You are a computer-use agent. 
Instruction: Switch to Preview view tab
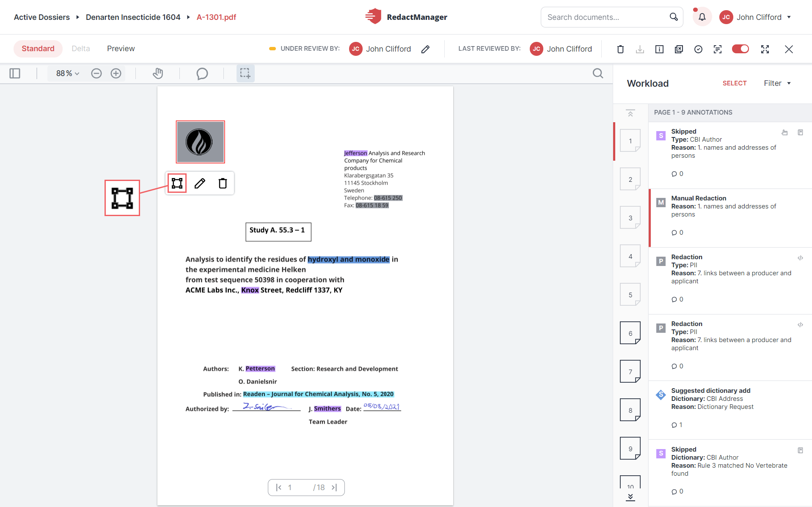pyautogui.click(x=121, y=49)
